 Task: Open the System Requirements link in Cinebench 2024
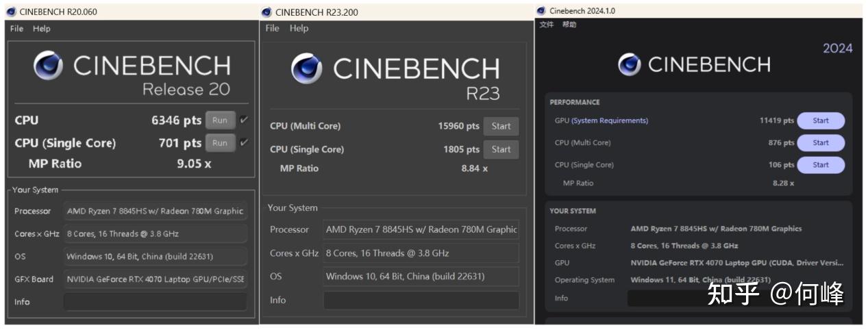click(x=610, y=120)
